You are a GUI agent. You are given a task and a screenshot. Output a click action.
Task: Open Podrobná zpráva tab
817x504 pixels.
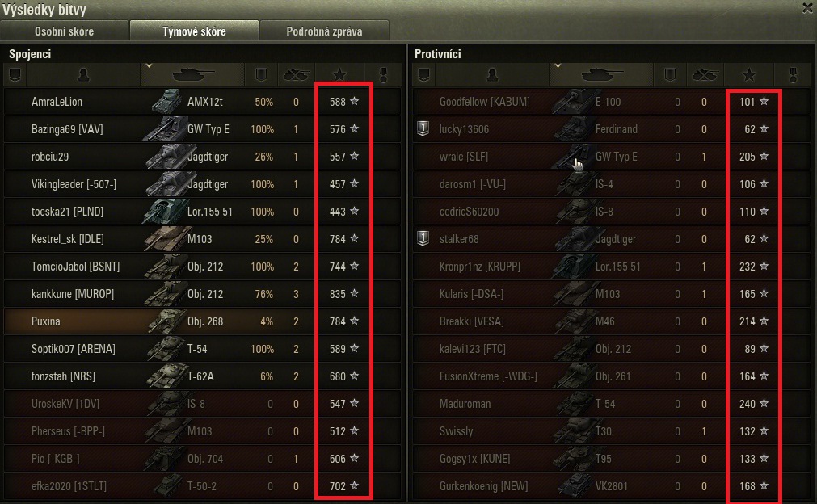(324, 31)
